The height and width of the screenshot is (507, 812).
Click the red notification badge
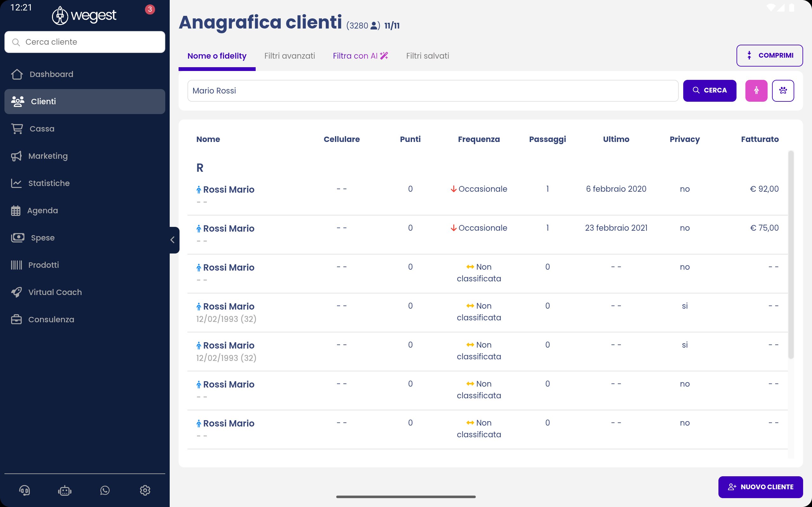click(150, 10)
